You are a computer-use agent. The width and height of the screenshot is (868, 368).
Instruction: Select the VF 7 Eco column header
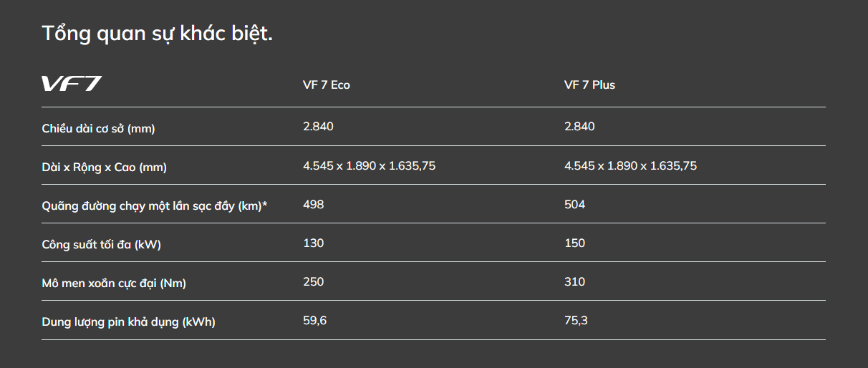(x=327, y=84)
